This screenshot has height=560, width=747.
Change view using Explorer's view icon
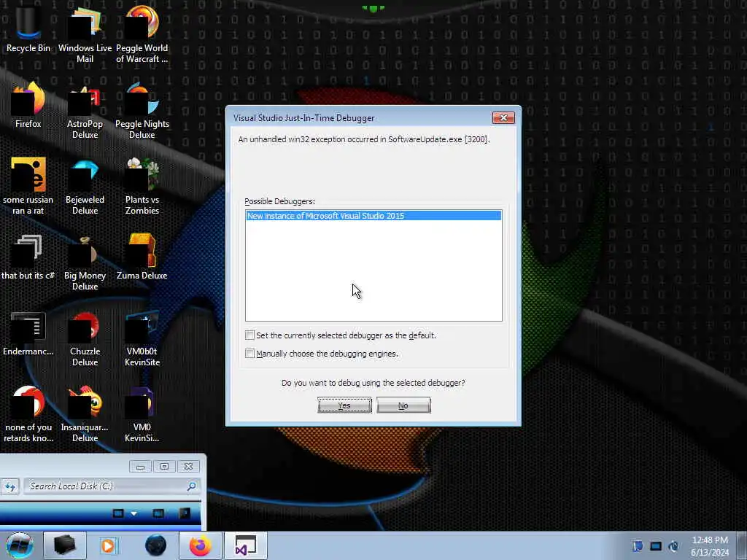click(118, 513)
